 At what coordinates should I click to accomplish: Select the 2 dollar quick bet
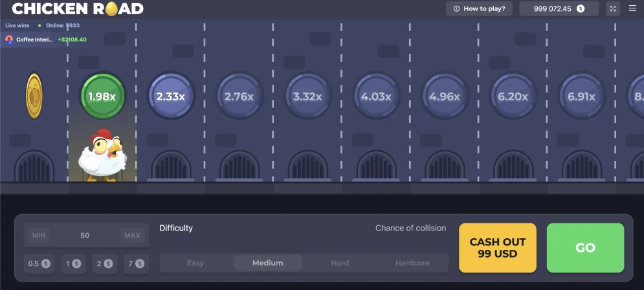[x=105, y=263]
